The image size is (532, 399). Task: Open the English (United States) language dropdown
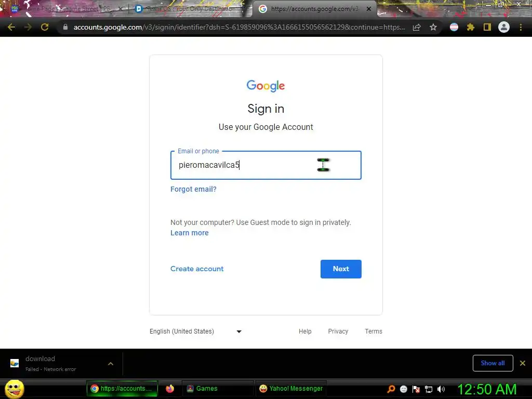click(196, 331)
